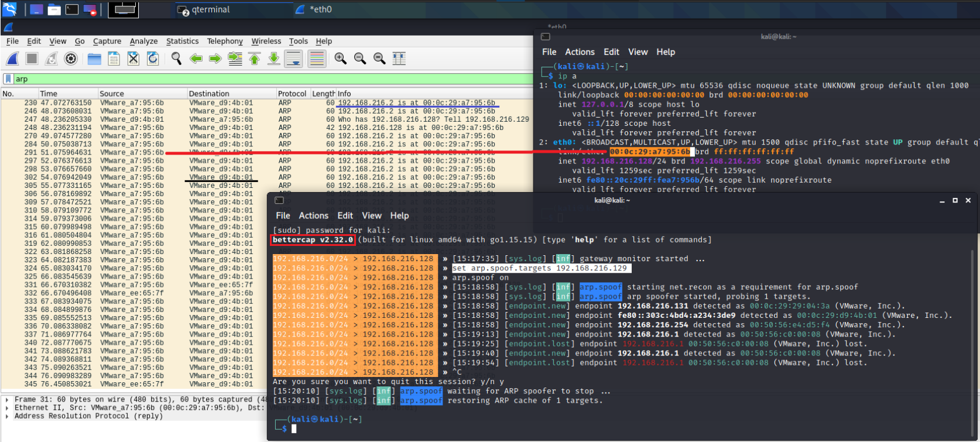Open the Analyze menu in Wireshark

[x=143, y=42]
